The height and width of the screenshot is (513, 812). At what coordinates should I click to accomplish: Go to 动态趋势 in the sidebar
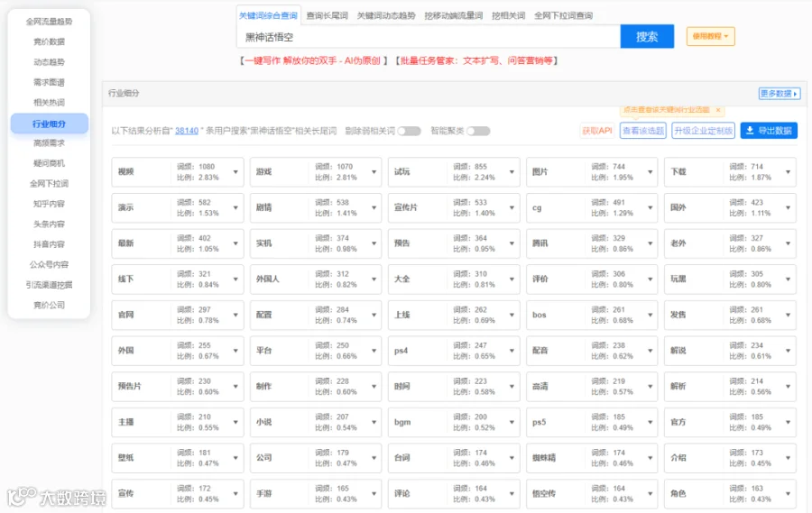coord(50,62)
